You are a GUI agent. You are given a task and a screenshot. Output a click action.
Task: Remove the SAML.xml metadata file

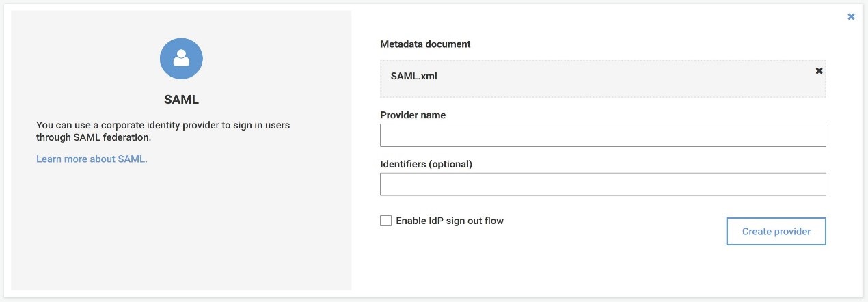tap(819, 71)
